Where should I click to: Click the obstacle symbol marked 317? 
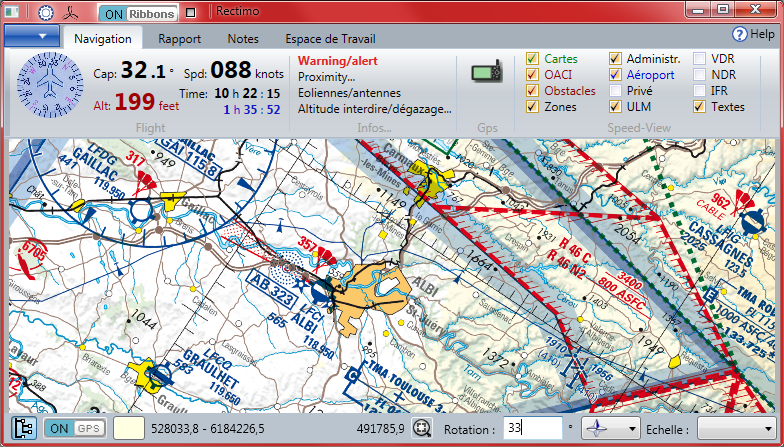coord(145,184)
